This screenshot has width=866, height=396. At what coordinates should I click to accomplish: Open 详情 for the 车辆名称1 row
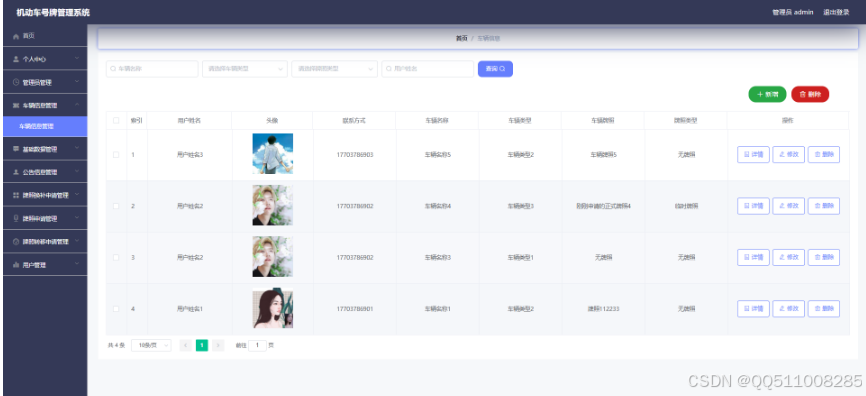[753, 309]
